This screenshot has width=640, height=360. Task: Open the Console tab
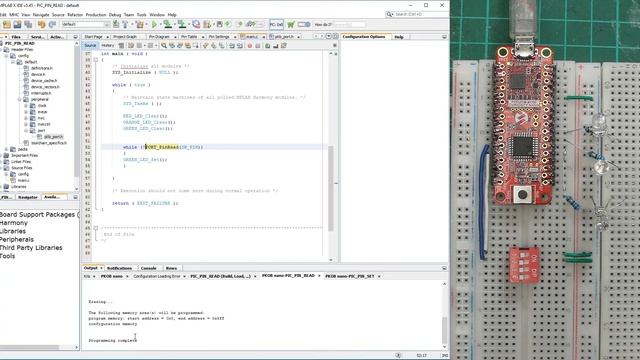(x=149, y=268)
